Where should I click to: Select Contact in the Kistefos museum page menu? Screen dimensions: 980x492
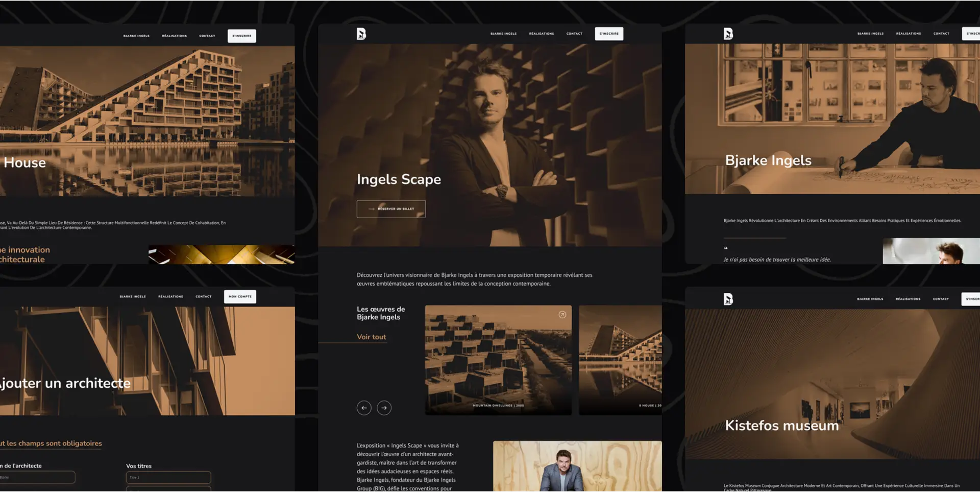tap(941, 299)
